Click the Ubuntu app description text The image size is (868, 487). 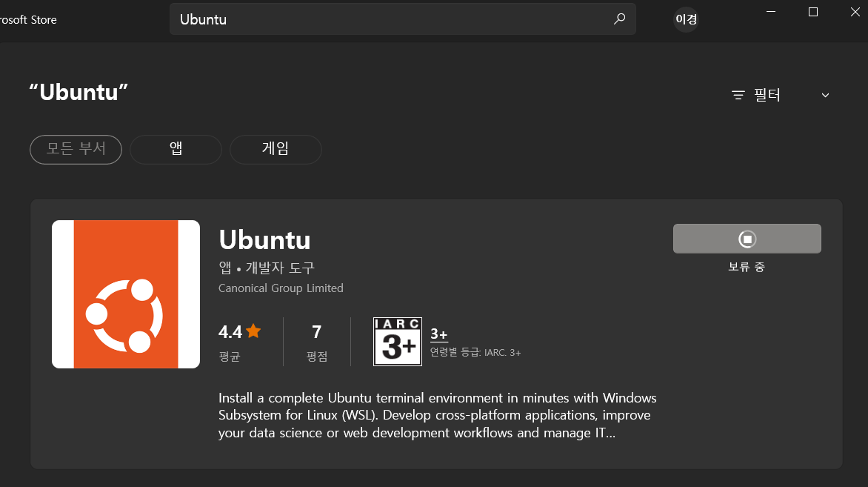(437, 415)
